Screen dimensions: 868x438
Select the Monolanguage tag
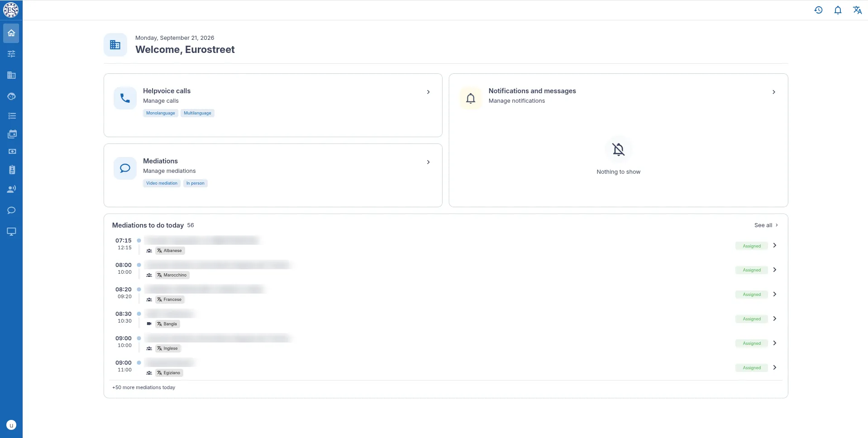pyautogui.click(x=161, y=113)
